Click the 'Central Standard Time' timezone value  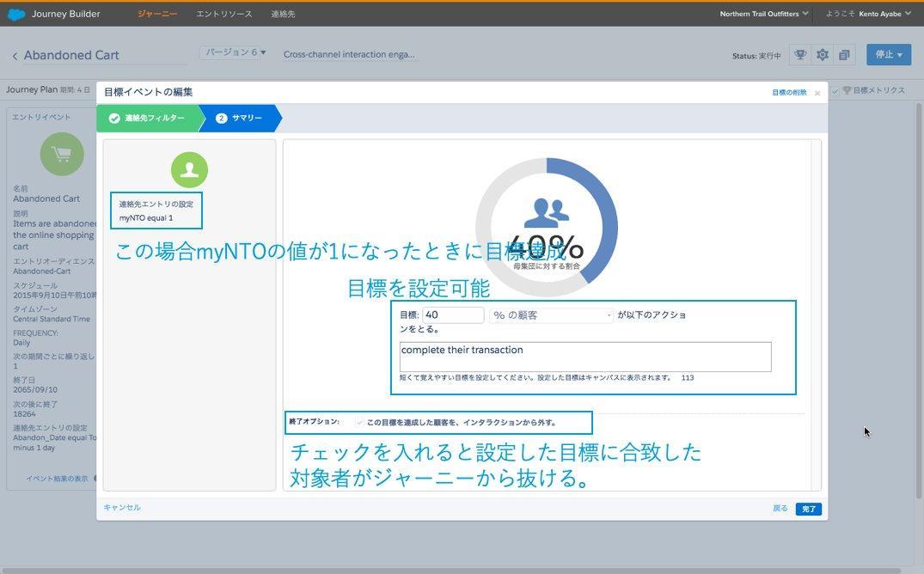pos(52,319)
